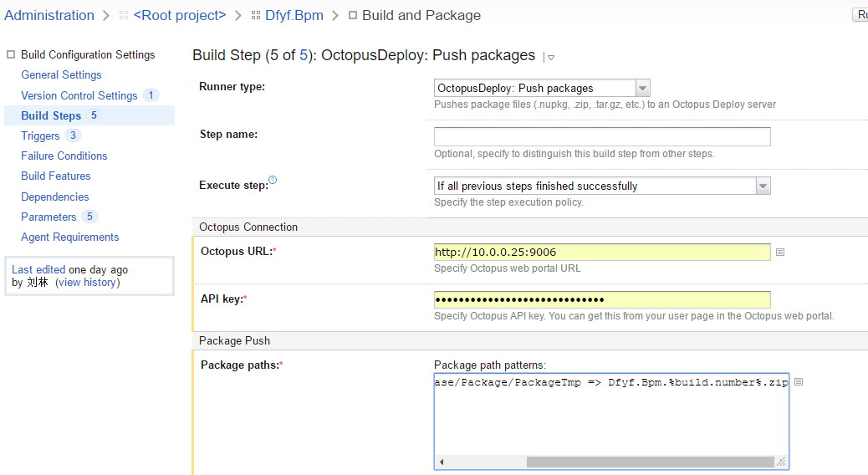This screenshot has width=868, height=475.
Task: Click the parameter icon next to Octopus URL
Action: coord(780,252)
